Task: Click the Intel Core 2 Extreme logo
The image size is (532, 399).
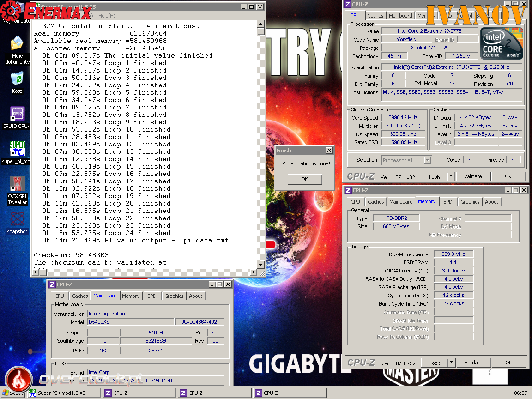Action: click(x=501, y=43)
